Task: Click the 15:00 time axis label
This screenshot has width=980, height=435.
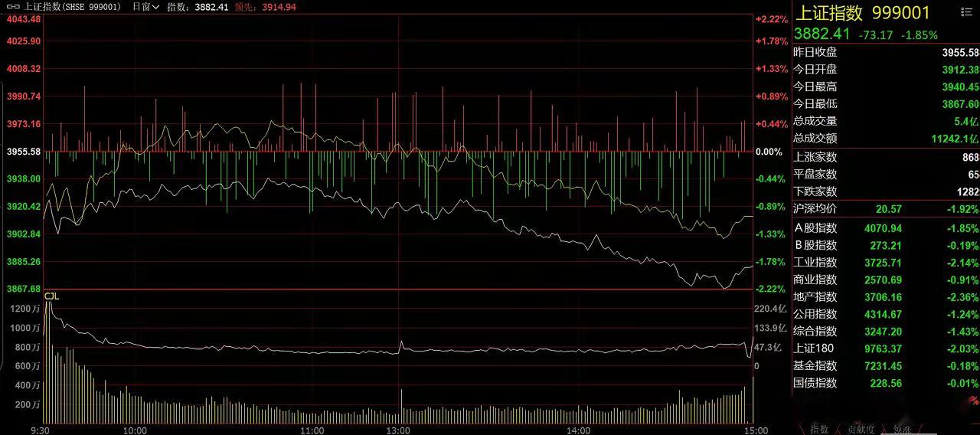Action: 755,430
